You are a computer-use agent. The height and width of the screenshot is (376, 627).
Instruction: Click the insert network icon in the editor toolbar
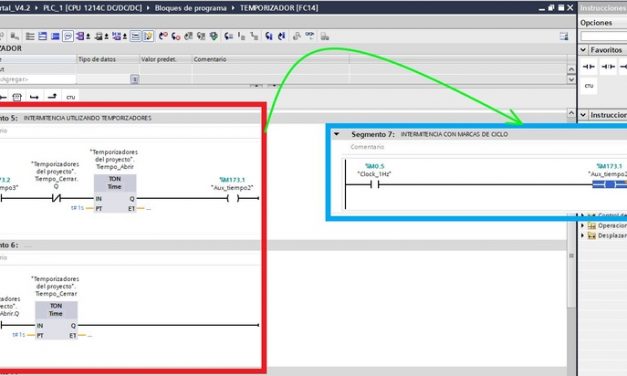30,36
